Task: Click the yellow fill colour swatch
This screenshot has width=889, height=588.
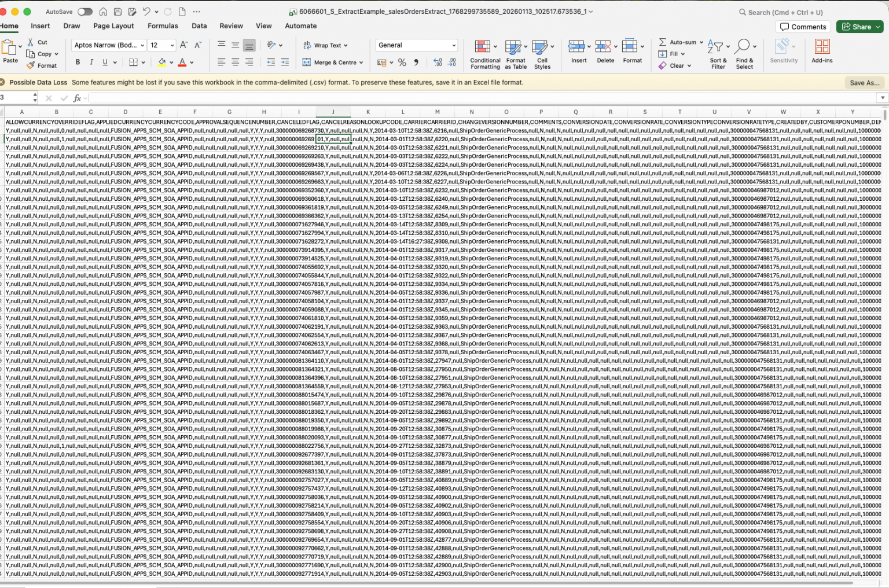Action: pyautogui.click(x=162, y=63)
